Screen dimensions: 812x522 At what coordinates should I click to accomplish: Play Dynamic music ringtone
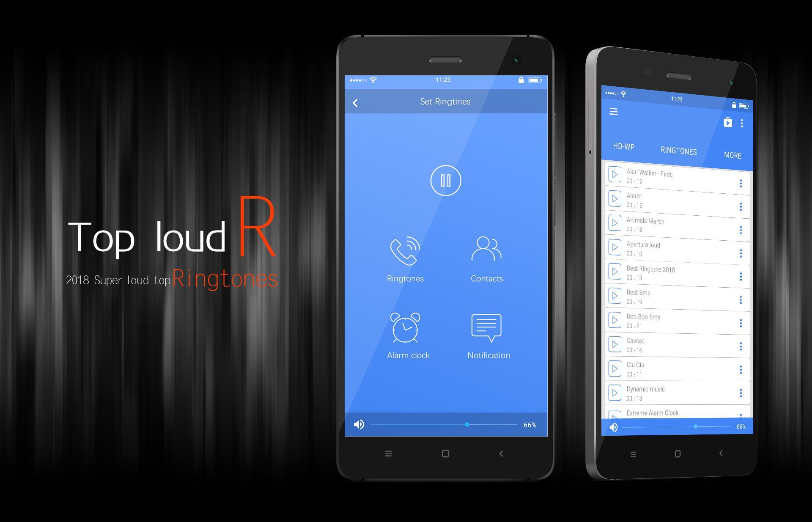(616, 392)
